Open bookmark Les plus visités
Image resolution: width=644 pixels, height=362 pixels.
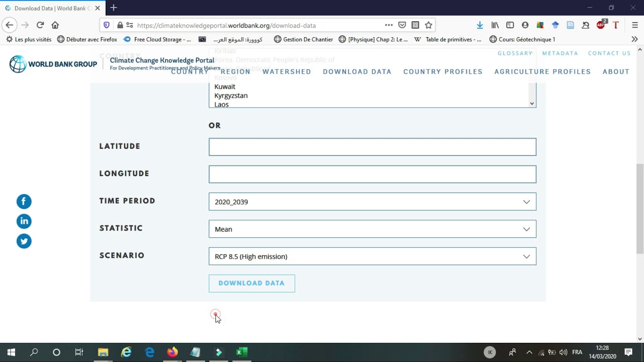29,39
